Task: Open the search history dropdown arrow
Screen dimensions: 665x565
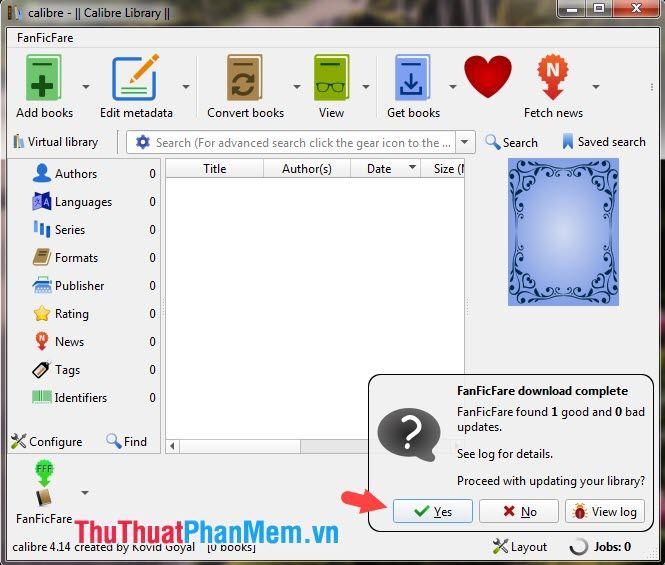Action: coord(465,142)
